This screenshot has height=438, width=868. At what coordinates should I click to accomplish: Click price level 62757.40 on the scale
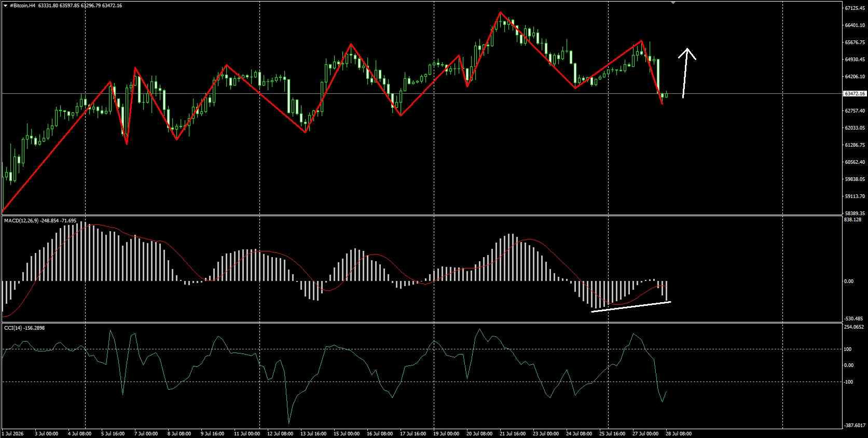(x=855, y=111)
